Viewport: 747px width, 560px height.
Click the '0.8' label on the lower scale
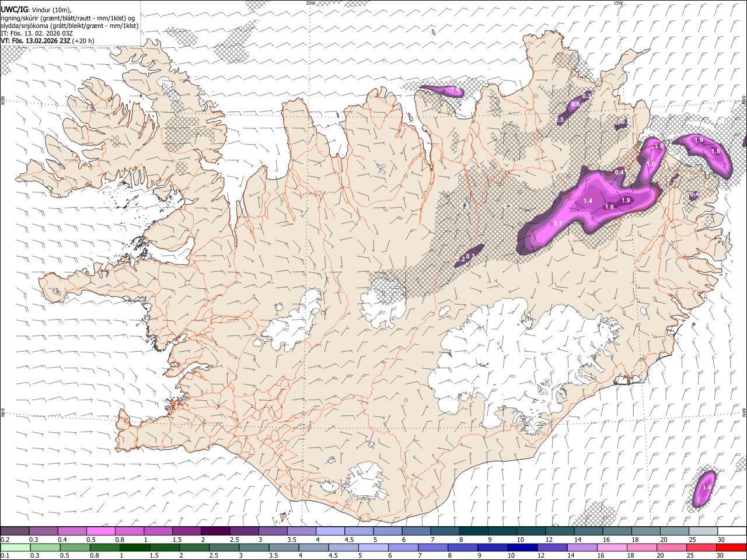click(x=94, y=556)
